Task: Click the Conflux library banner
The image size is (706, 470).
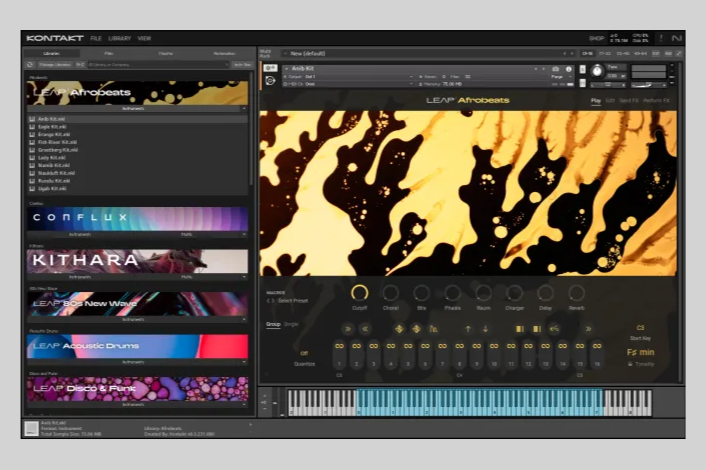Action: 137,219
